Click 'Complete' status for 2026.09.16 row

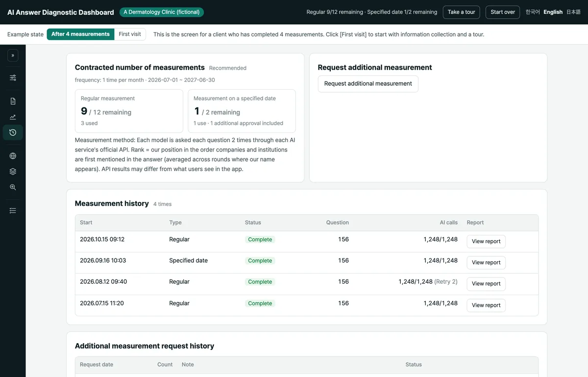click(x=260, y=261)
